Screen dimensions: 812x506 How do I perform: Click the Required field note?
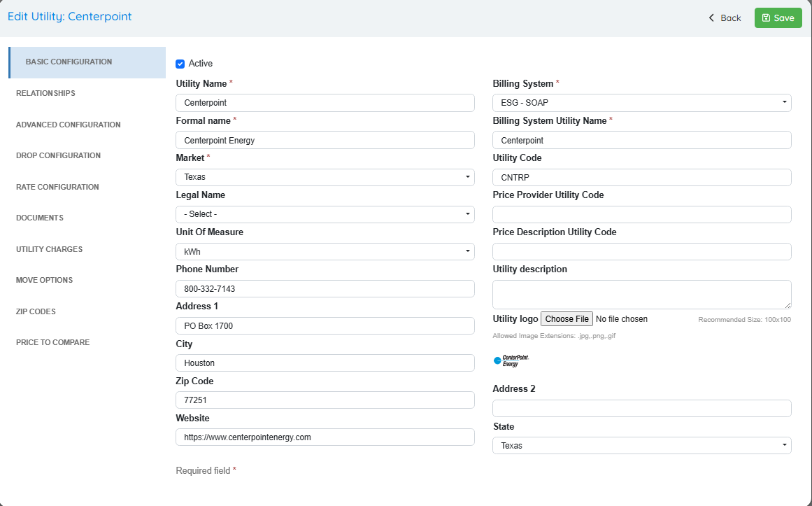pyautogui.click(x=206, y=471)
